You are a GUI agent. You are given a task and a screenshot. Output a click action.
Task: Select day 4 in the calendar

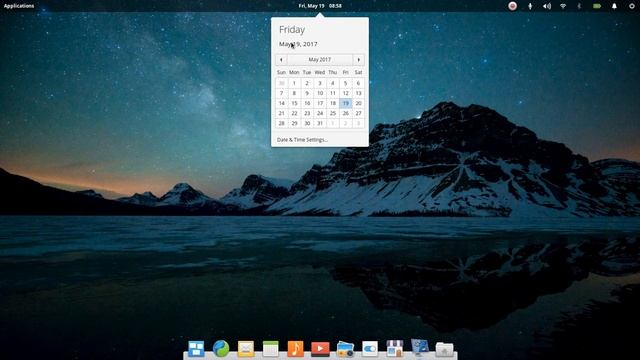pos(333,83)
